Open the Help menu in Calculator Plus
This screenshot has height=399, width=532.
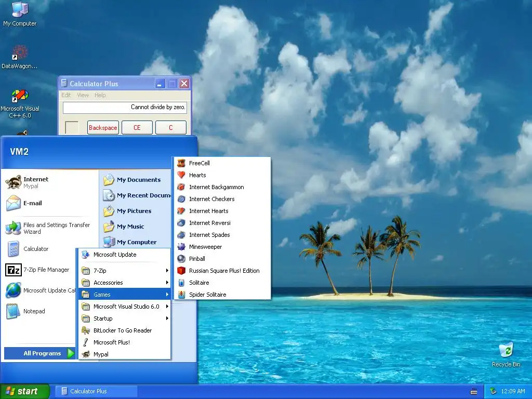[100, 95]
